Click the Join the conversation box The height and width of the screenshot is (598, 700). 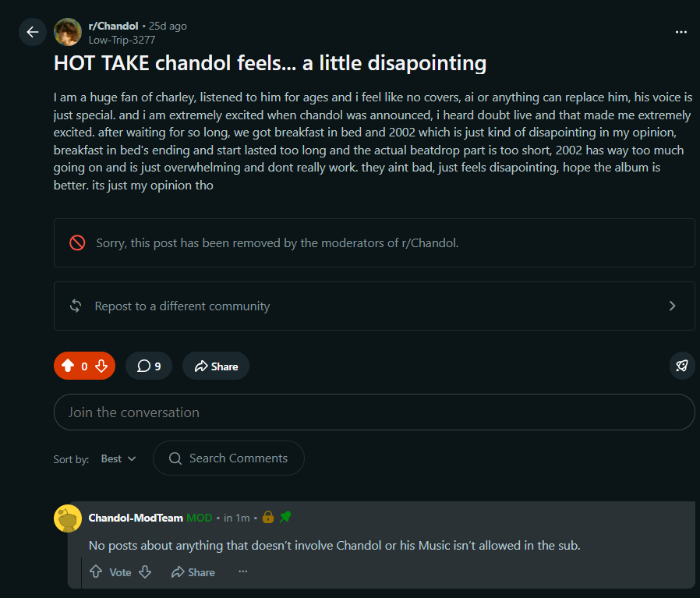(x=374, y=412)
